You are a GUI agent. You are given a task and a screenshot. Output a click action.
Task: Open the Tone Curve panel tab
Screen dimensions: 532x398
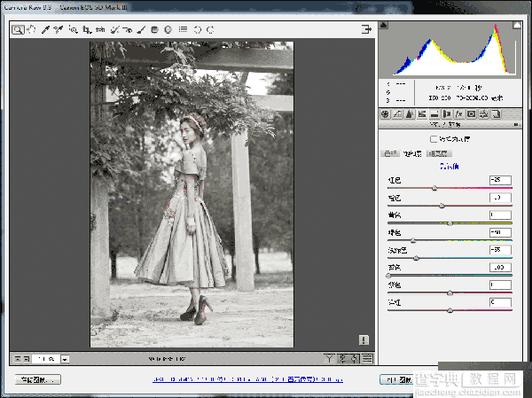[397, 114]
